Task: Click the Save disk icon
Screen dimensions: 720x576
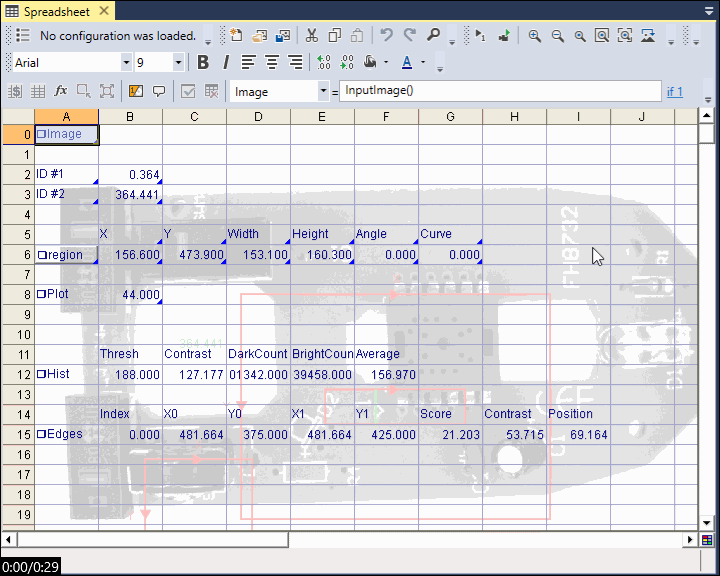Action: (283, 35)
